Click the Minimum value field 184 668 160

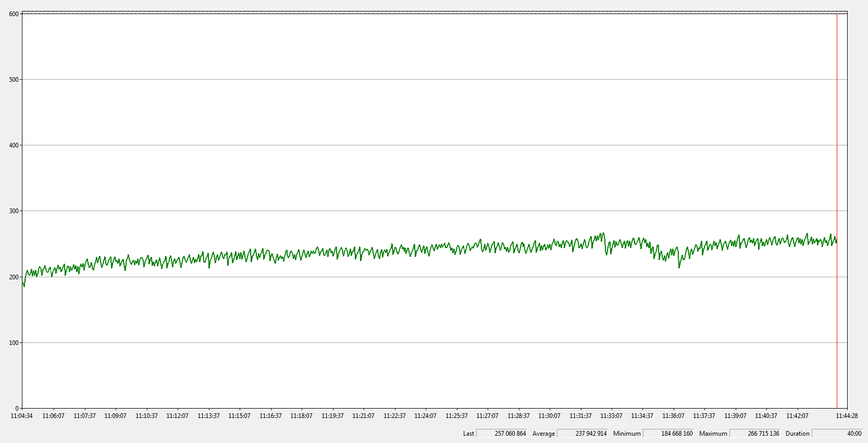tap(668, 433)
